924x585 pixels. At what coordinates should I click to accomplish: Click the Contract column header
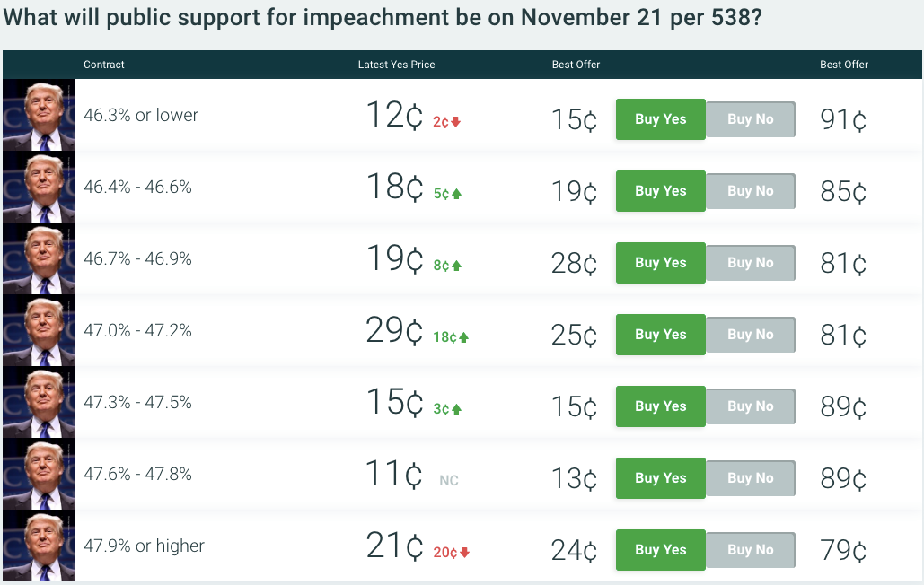click(x=104, y=65)
